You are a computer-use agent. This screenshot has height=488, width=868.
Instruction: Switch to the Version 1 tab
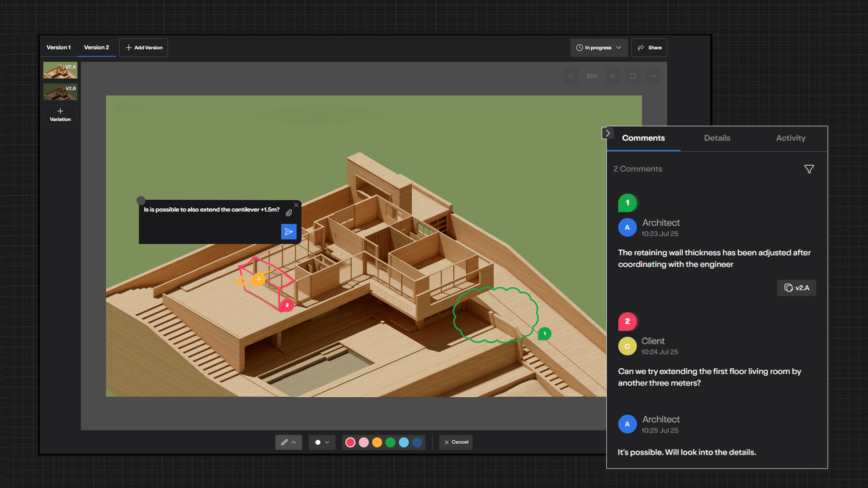[x=58, y=47]
